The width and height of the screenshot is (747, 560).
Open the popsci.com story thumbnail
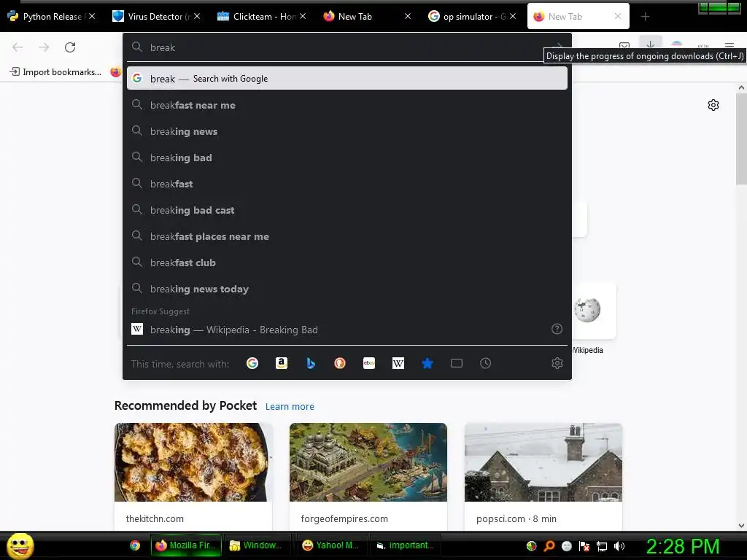(543, 462)
